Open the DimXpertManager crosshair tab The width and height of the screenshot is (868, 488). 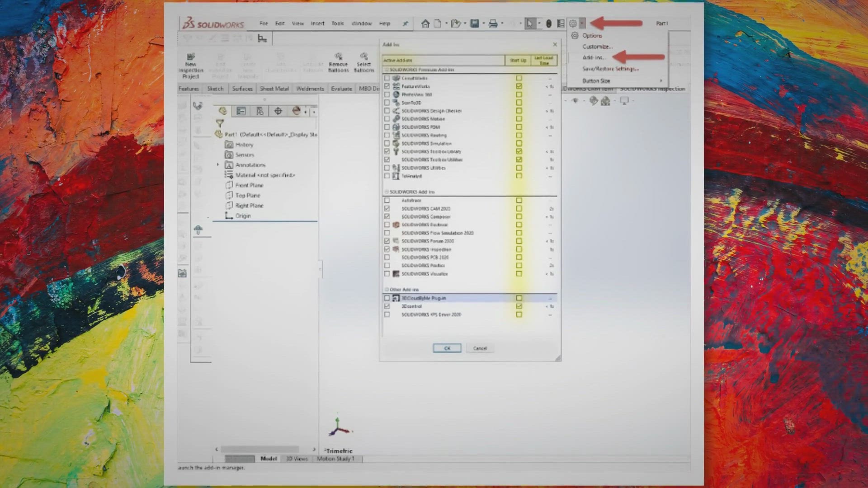click(x=278, y=111)
